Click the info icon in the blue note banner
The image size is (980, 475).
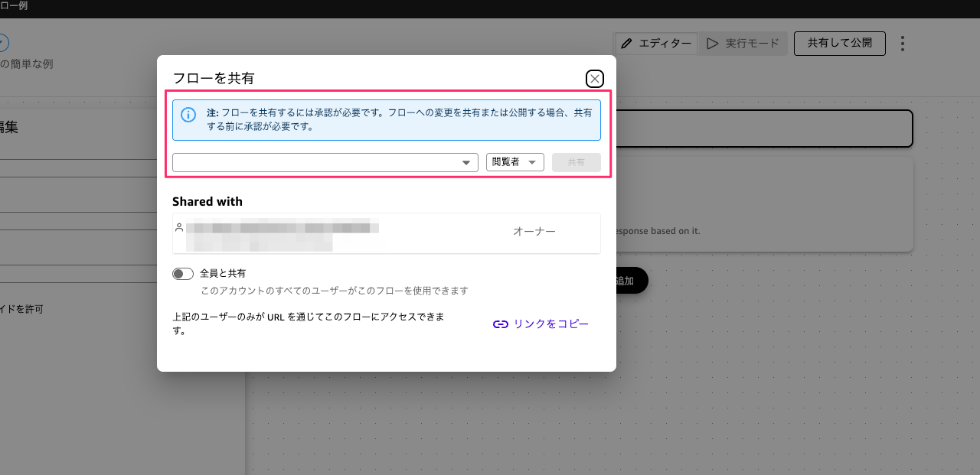click(x=188, y=115)
